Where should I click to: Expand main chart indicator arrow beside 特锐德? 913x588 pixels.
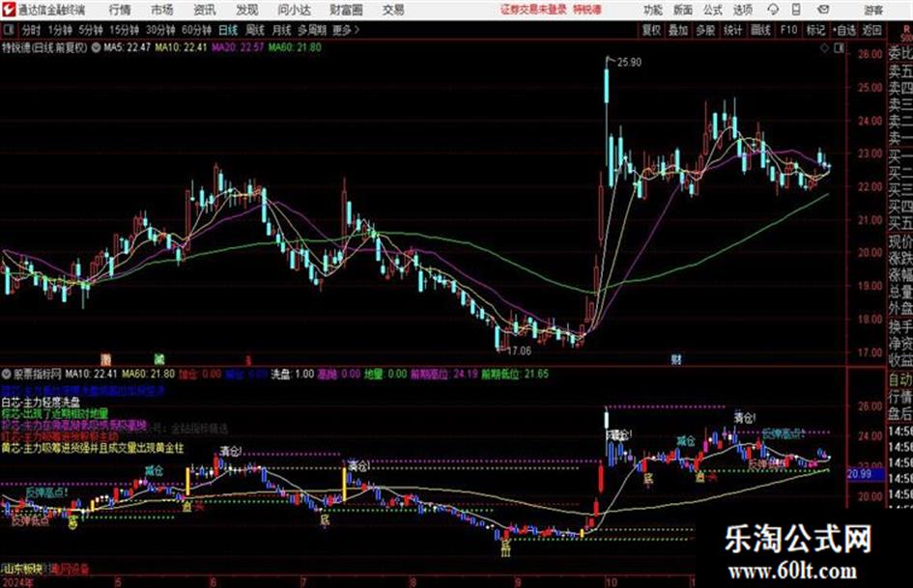click(96, 47)
